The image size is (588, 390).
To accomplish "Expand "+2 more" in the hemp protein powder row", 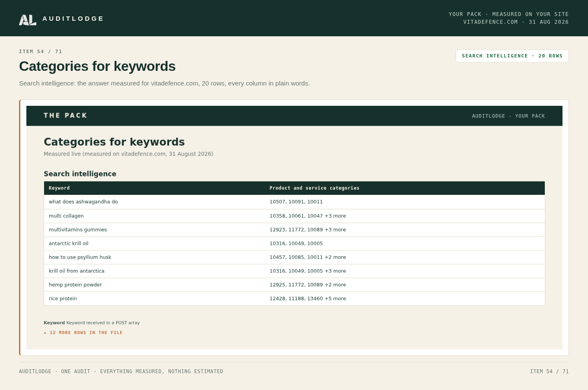I will (x=336, y=285).
